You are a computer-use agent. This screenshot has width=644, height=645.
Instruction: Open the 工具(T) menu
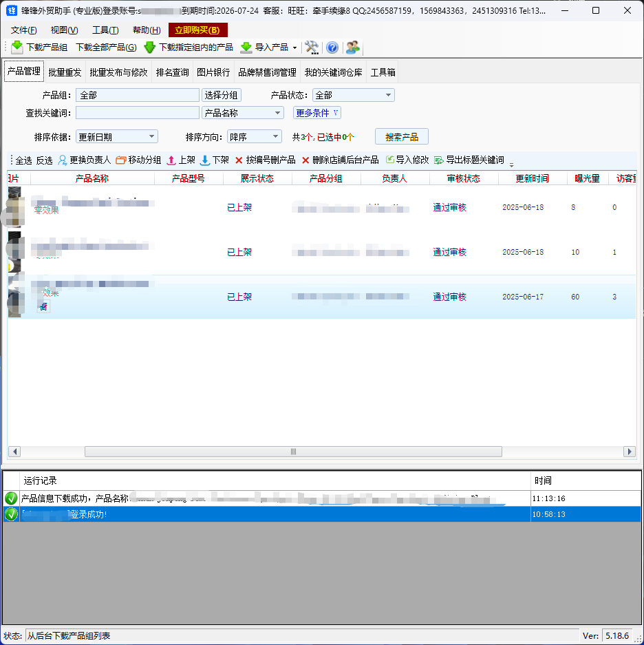click(105, 30)
